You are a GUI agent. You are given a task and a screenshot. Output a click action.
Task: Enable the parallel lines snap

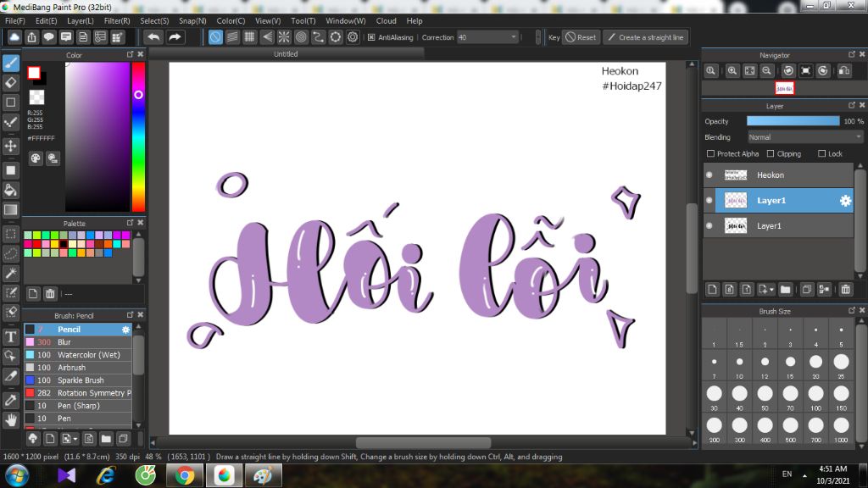click(x=232, y=37)
